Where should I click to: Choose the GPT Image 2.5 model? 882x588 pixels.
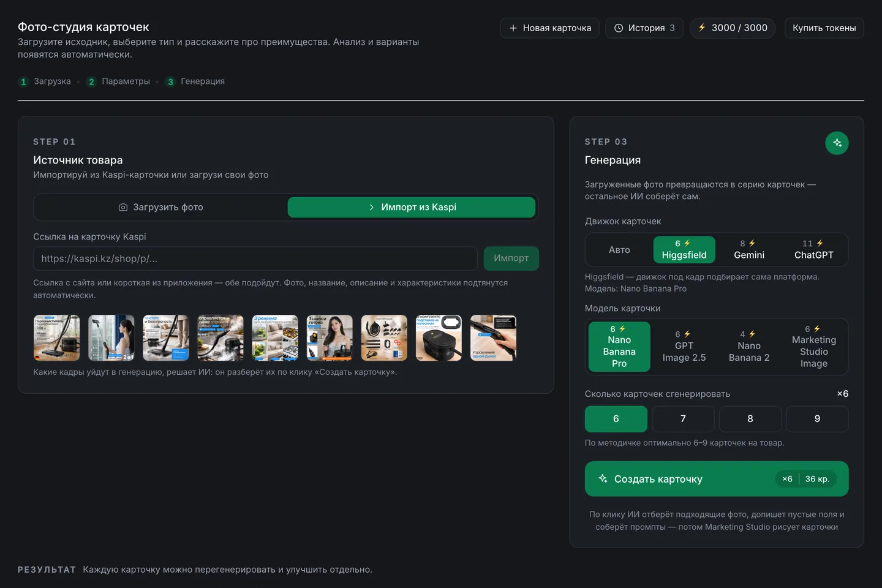pyautogui.click(x=684, y=347)
